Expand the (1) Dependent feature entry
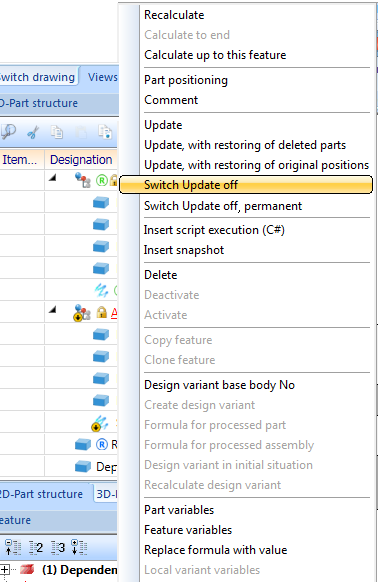Viewport: 378px width, 582px height. pos(5,569)
